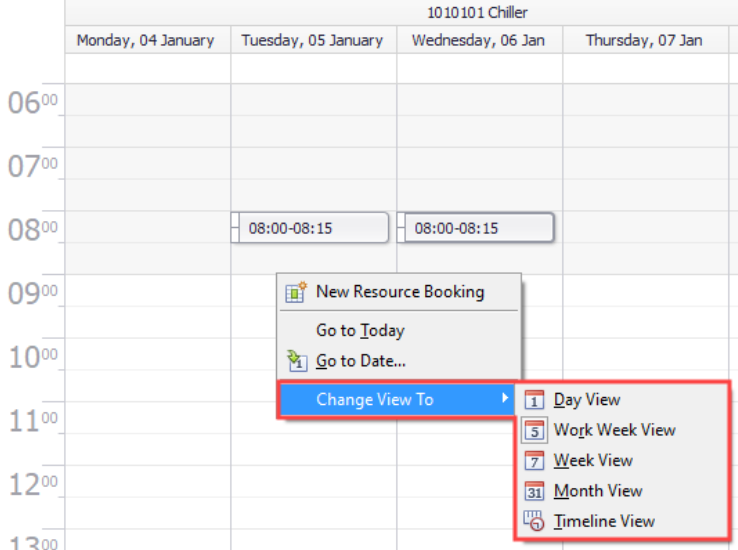Open the Tuesday 08:00-08:15 booking
This screenshot has width=738, height=550.
(x=311, y=228)
